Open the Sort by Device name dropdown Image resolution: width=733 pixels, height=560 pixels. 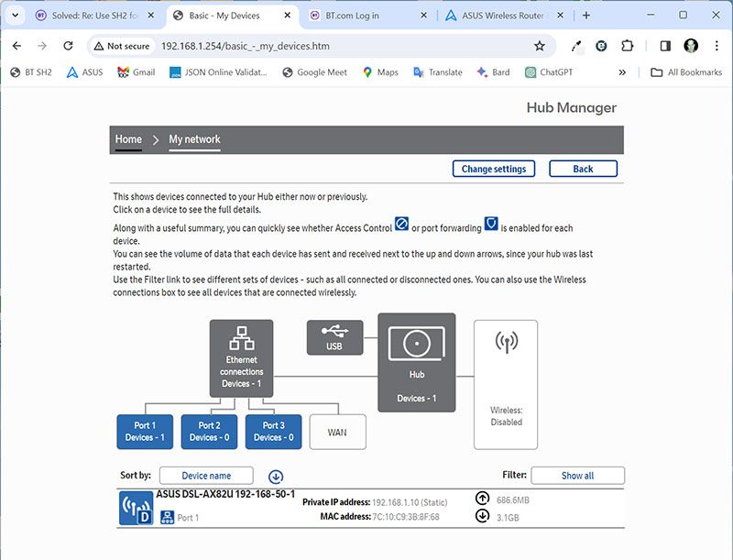point(206,476)
